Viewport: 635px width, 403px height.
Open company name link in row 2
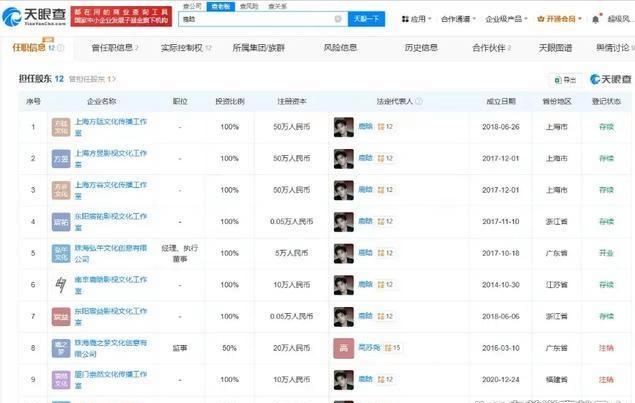(111, 158)
